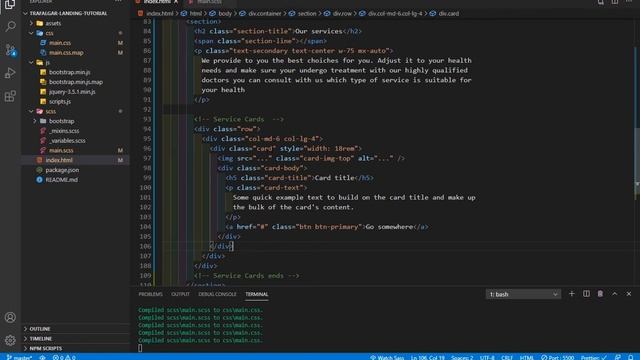Expand the assets folder

coord(53,23)
